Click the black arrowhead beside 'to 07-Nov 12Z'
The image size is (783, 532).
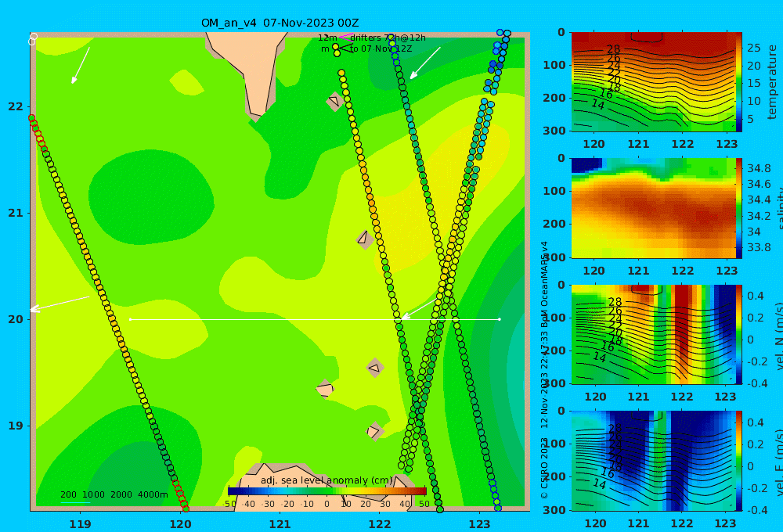345,49
